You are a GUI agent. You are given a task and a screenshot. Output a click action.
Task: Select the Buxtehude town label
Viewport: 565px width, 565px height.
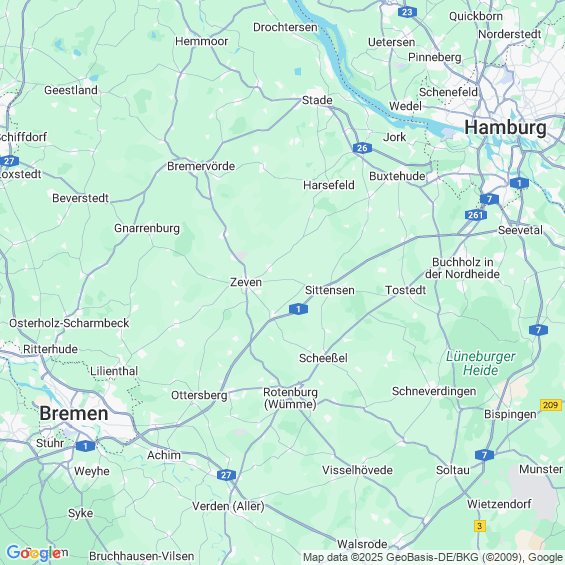397,176
